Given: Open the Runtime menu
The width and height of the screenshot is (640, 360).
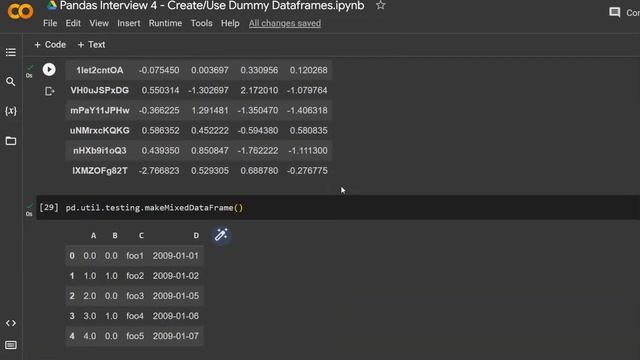Looking at the screenshot, I should (165, 23).
